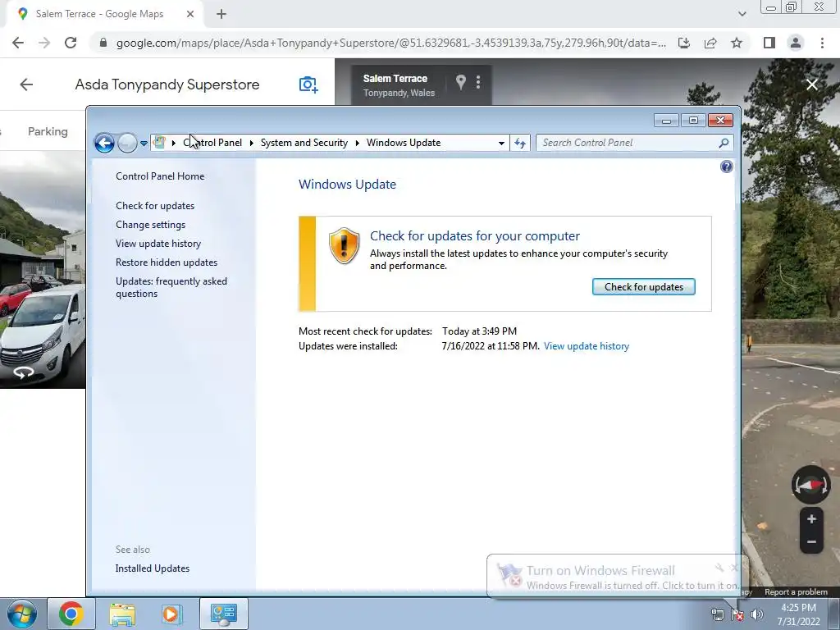
Task: Open address bar history dropdown
Action: 501,143
